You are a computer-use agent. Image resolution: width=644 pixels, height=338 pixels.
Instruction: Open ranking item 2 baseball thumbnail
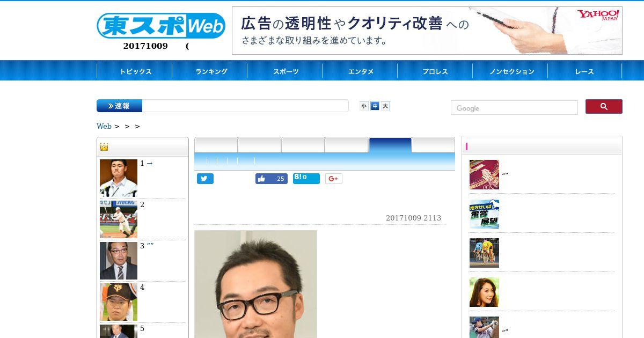coord(119,219)
